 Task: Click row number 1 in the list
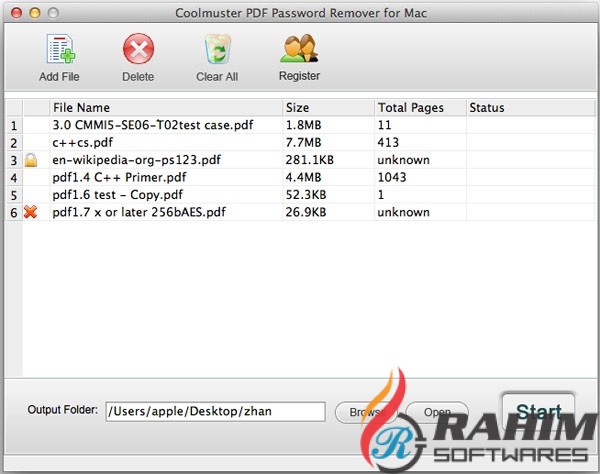click(x=14, y=125)
